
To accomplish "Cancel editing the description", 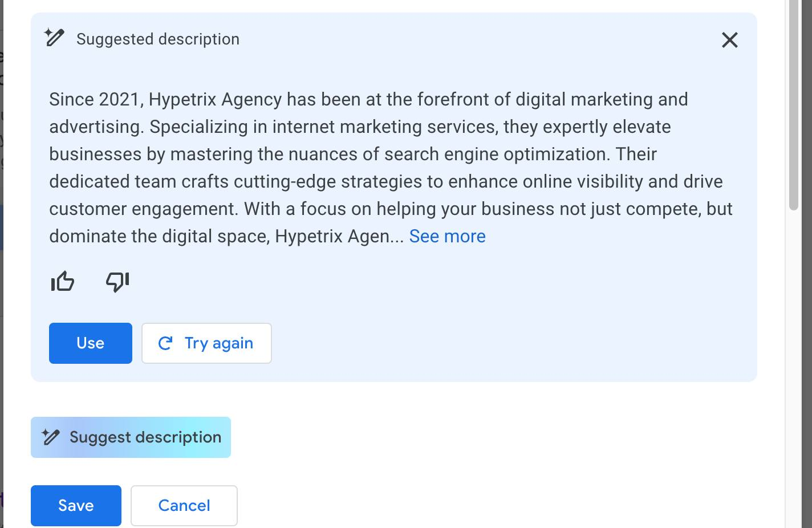I will 184,505.
